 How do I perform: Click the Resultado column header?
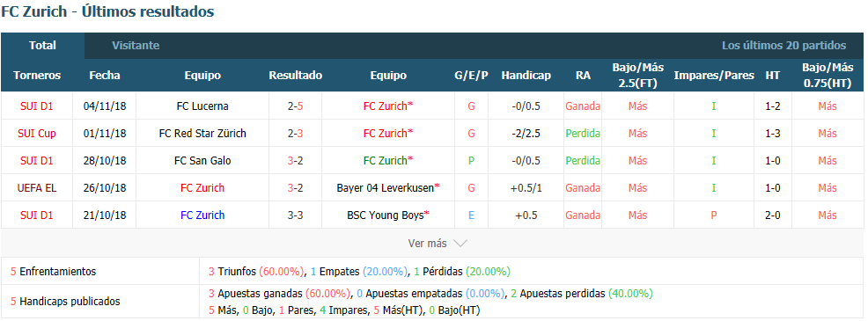coord(295,76)
